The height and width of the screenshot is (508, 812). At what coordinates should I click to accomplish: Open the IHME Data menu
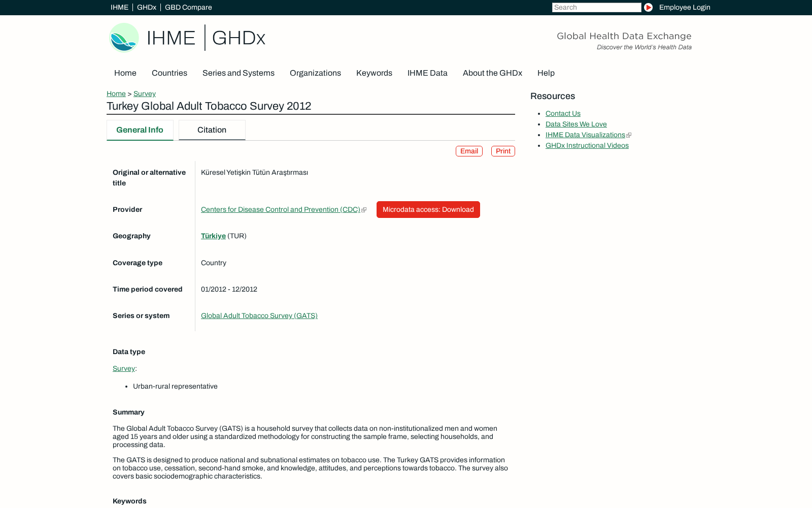427,73
